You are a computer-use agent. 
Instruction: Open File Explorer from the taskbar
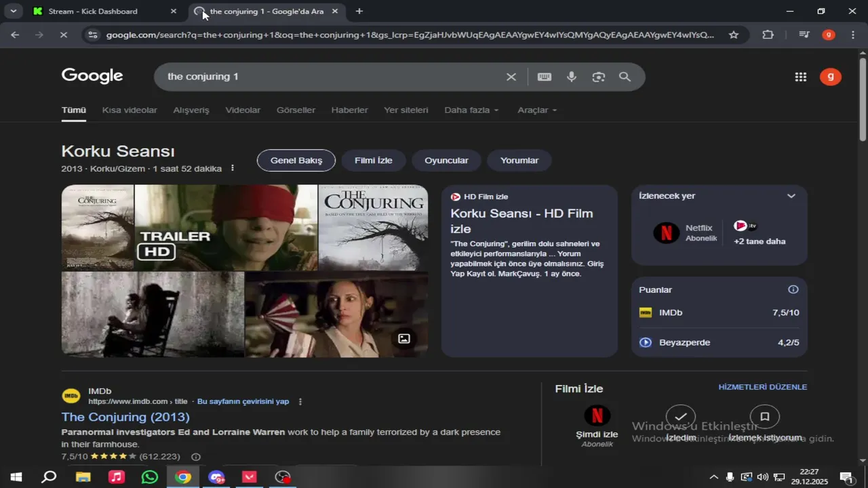click(x=83, y=477)
